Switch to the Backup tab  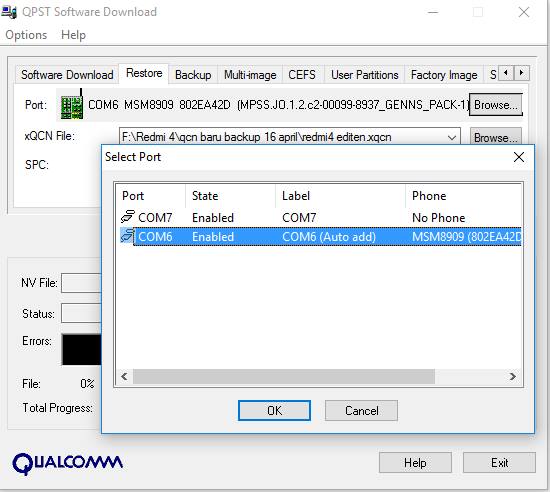193,75
